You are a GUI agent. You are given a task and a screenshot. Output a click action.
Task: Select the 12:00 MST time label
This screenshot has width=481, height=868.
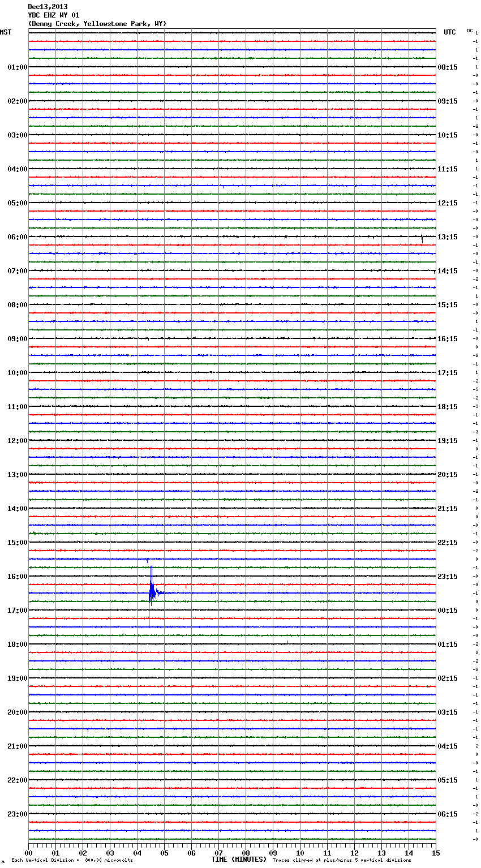pyautogui.click(x=17, y=441)
